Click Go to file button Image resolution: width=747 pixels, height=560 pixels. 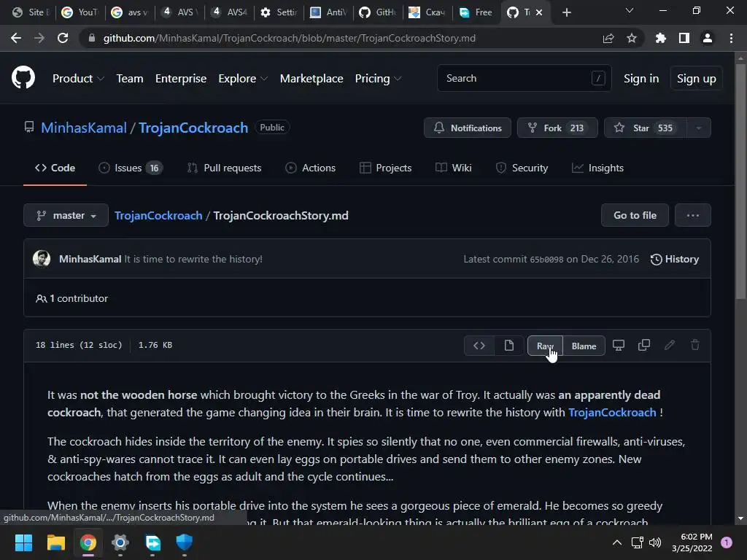pos(635,216)
